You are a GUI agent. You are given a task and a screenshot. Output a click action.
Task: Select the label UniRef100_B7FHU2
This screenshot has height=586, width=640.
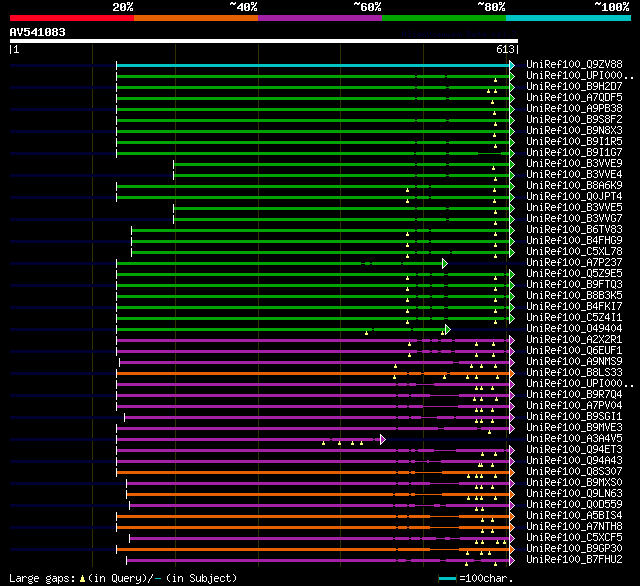click(574, 560)
